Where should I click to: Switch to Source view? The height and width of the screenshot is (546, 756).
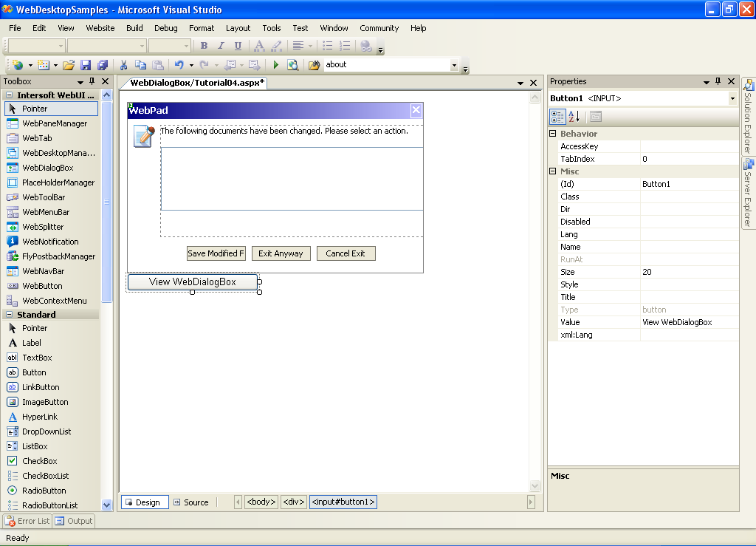[x=190, y=502]
